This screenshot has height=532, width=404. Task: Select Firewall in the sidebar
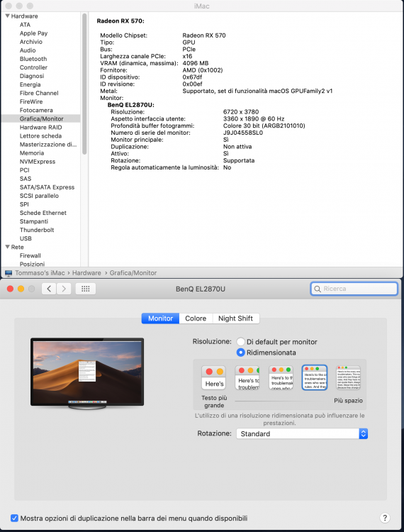tap(30, 256)
